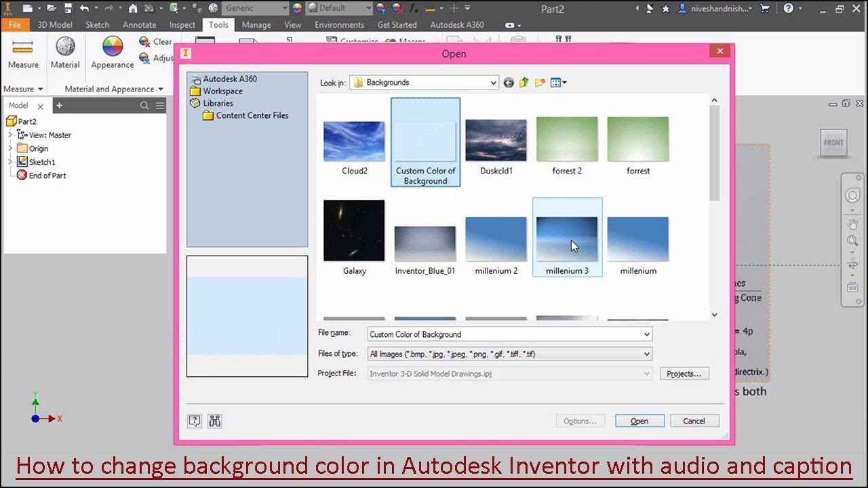This screenshot has height=488, width=868.
Task: Switch to the Sketch ribbon tab
Action: click(98, 24)
